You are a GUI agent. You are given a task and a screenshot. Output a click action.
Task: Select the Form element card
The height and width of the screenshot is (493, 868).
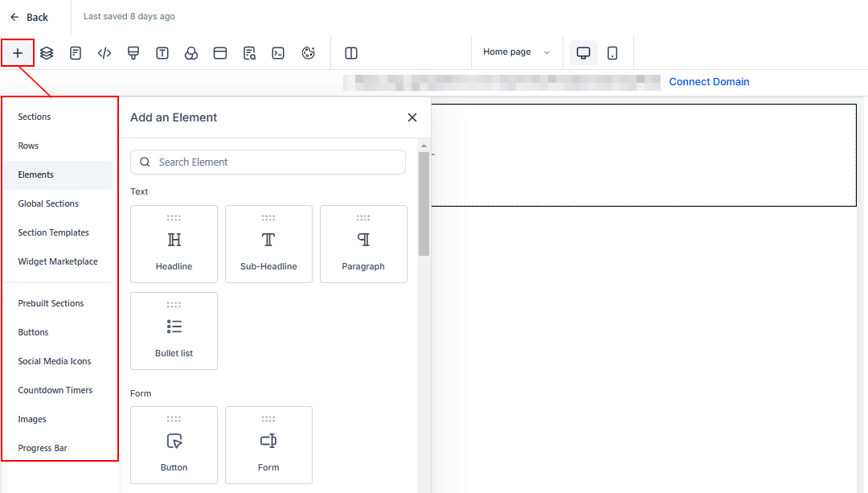(x=268, y=446)
